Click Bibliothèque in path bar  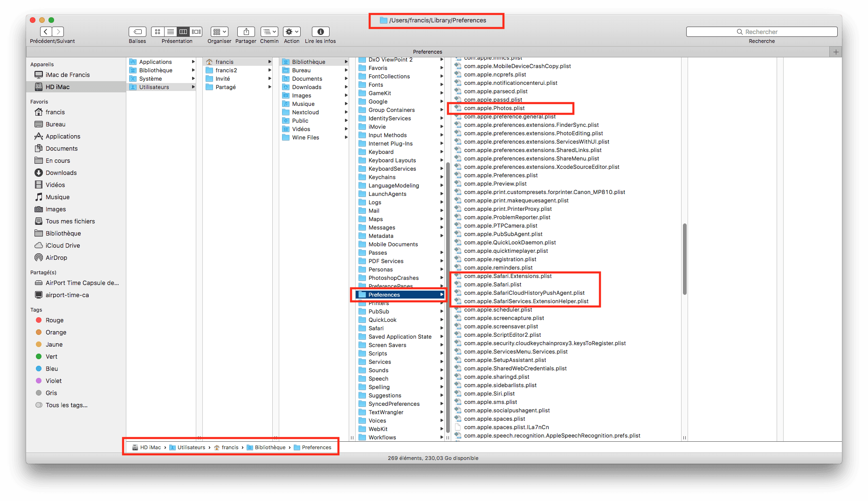(266, 447)
